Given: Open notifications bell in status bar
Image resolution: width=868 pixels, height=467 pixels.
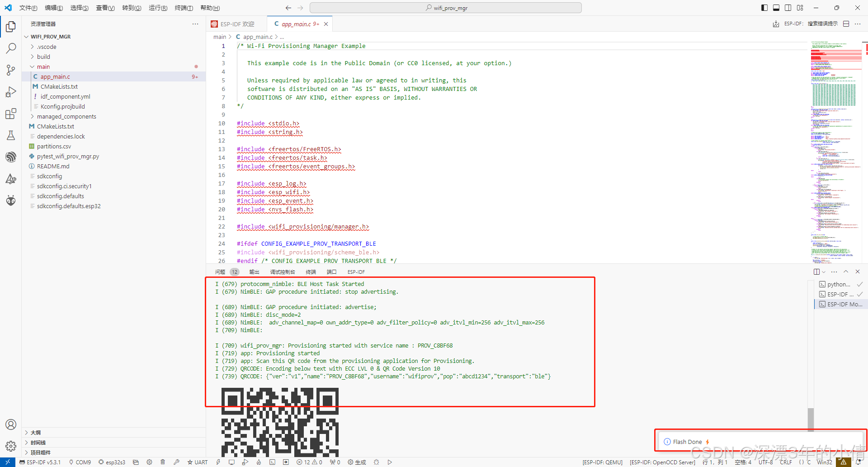Looking at the screenshot, I should (858, 462).
